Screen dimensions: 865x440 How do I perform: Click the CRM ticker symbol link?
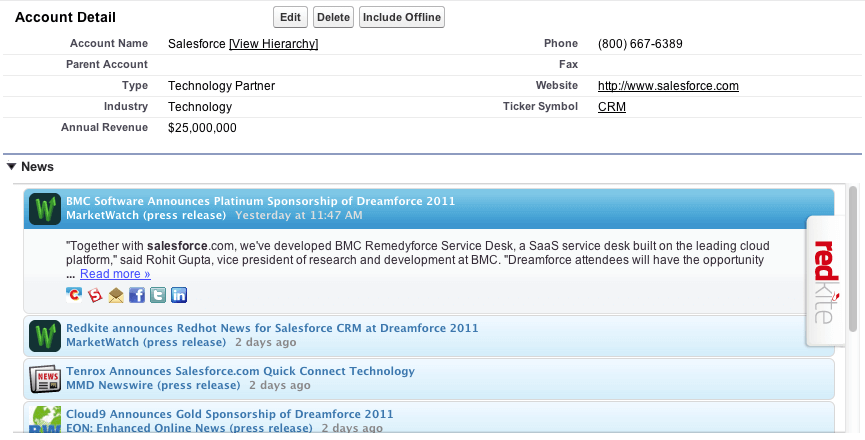(x=612, y=107)
